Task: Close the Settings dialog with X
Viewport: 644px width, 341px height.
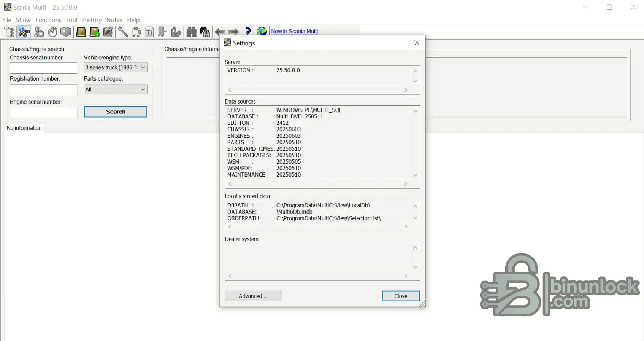Action: 417,43
